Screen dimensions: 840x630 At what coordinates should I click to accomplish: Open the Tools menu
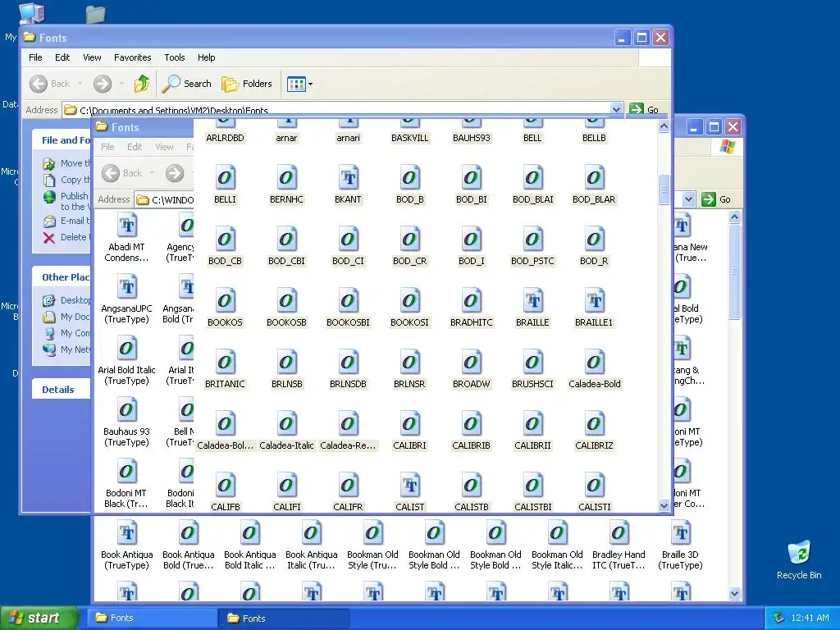click(175, 57)
